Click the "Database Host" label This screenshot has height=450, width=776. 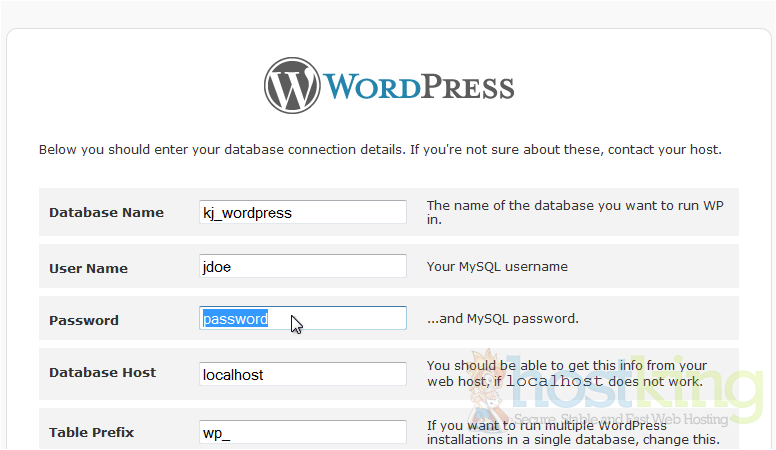[102, 373]
